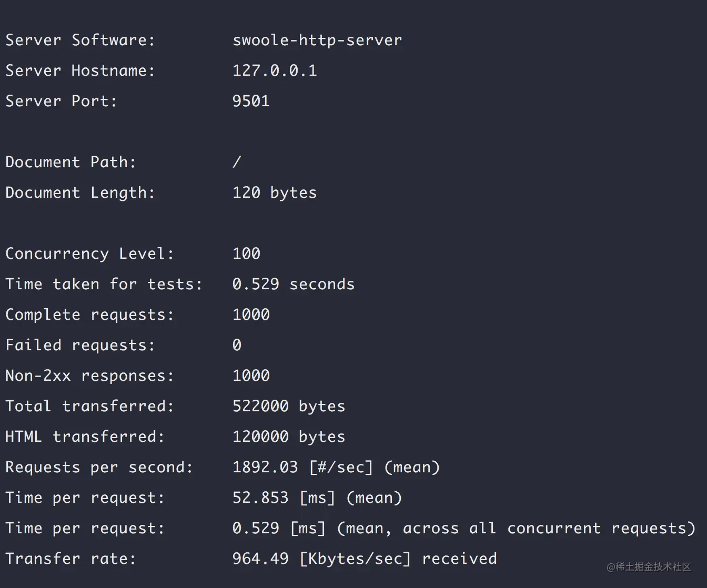Click the 'Document Length:' label
The width and height of the screenshot is (707, 588).
tap(80, 192)
